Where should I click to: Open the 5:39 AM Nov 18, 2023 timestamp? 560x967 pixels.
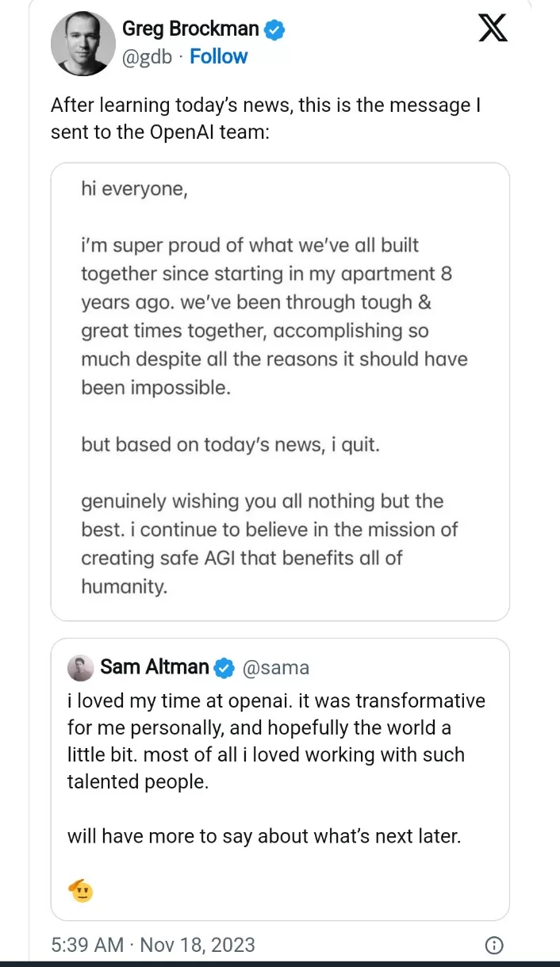click(153, 945)
